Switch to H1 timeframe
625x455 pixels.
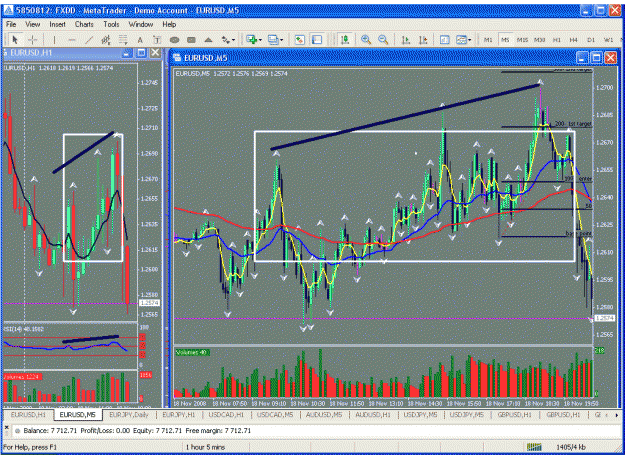click(x=557, y=40)
